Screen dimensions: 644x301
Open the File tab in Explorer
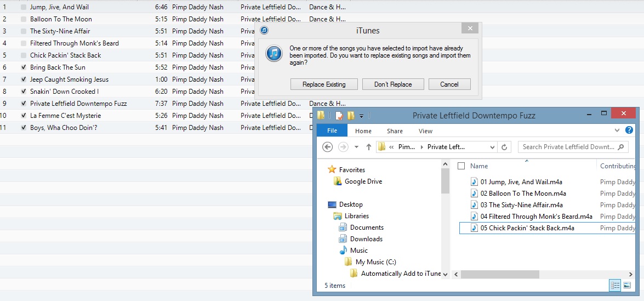(332, 131)
